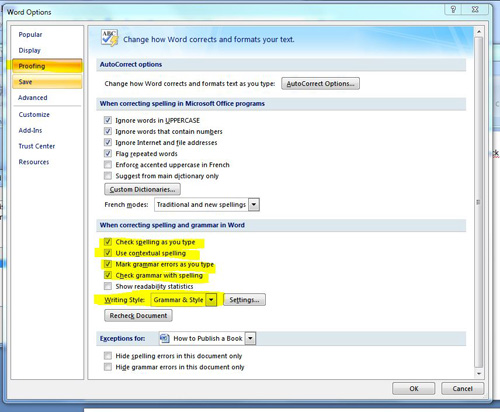Screen dimensions: 500x412
Task: Click the vertical scrollbar thumb
Action: click(479, 202)
